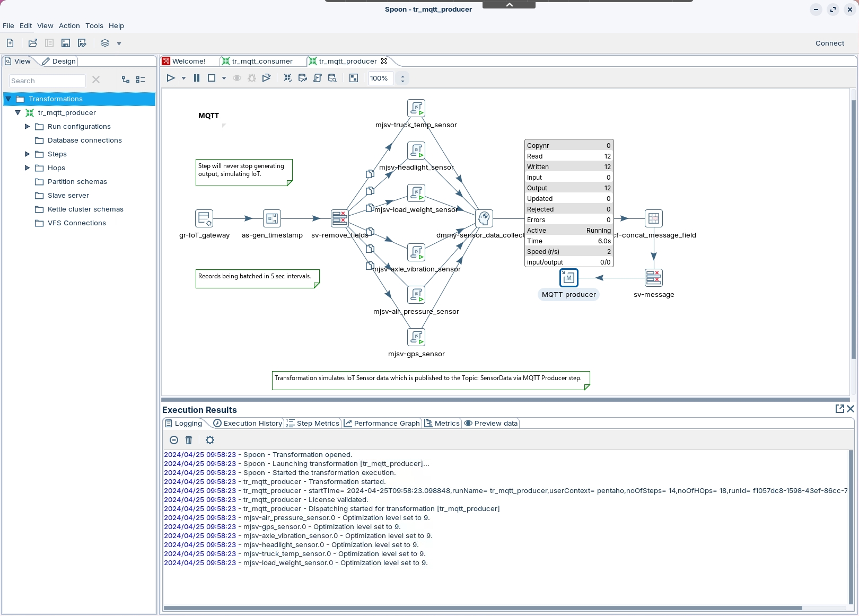Toggle show/hide execution results pane
This screenshot has height=616, width=859.
[354, 78]
